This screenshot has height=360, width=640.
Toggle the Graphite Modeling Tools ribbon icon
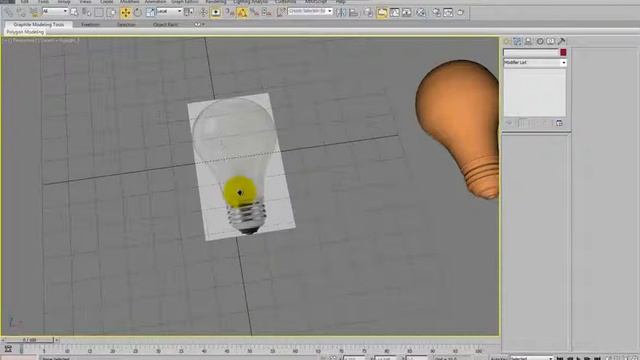coord(382,13)
